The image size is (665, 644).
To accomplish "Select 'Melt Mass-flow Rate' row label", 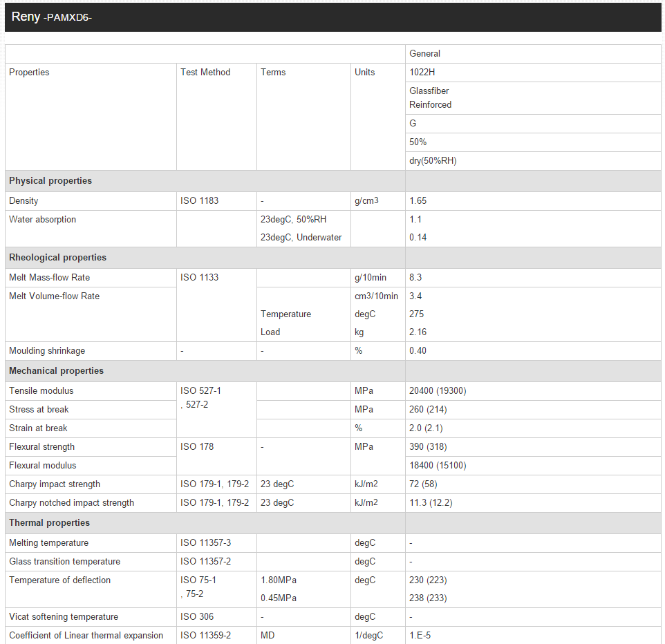I will click(49, 278).
